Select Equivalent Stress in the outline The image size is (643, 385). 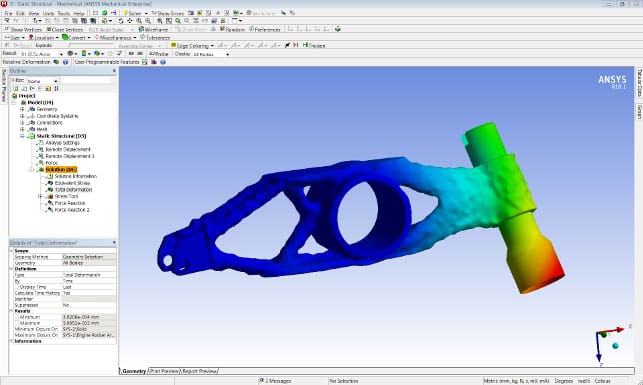pos(72,183)
